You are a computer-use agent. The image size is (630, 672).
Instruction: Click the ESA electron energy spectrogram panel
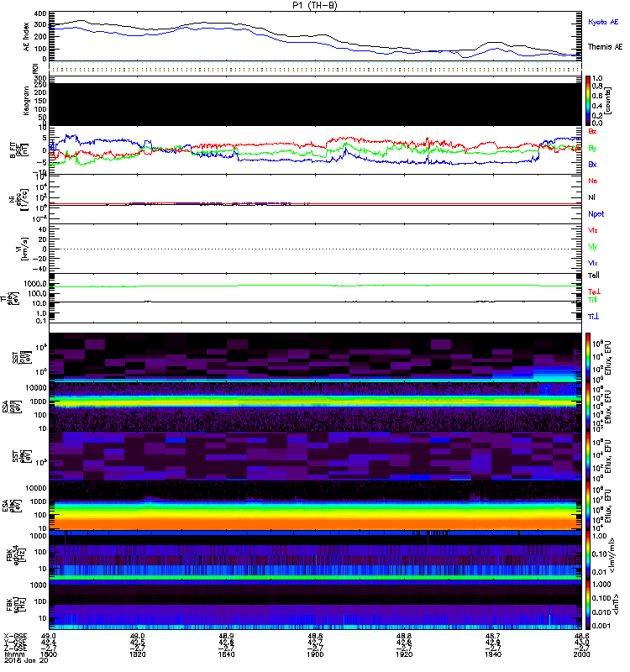(315, 507)
